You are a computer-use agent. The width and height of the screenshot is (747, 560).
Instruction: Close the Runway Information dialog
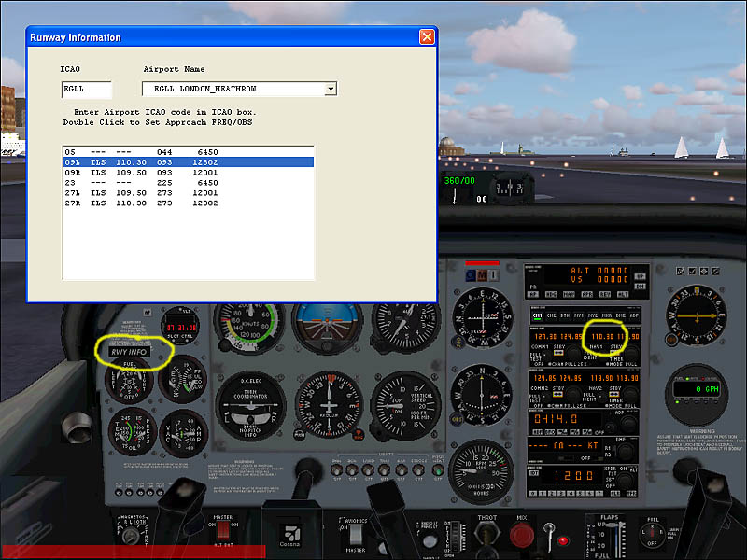point(427,36)
